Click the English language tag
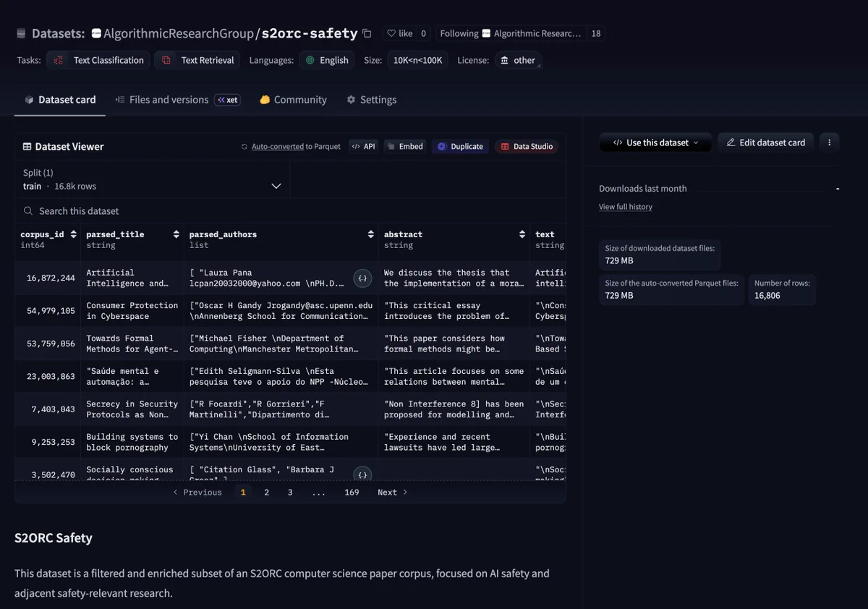 (x=327, y=60)
